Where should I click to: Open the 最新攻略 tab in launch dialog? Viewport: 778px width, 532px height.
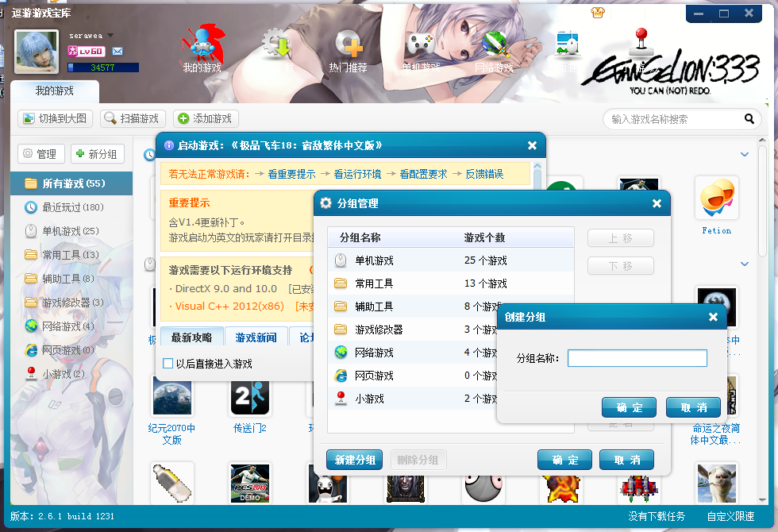(191, 337)
